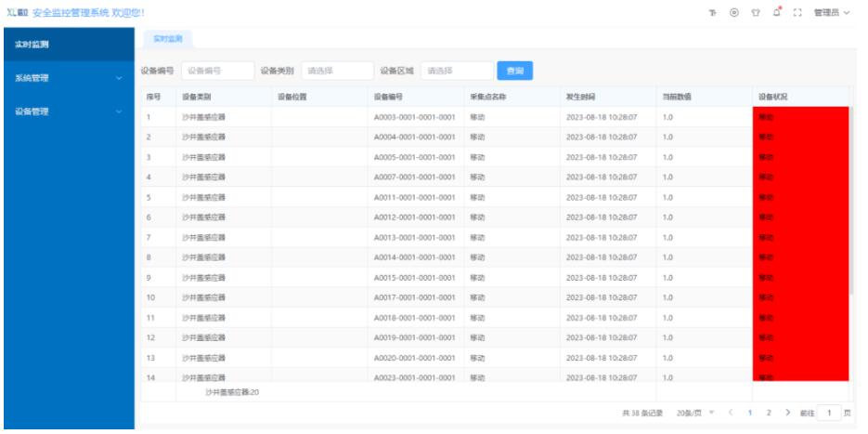Click the 设备编号 input field

(217, 71)
